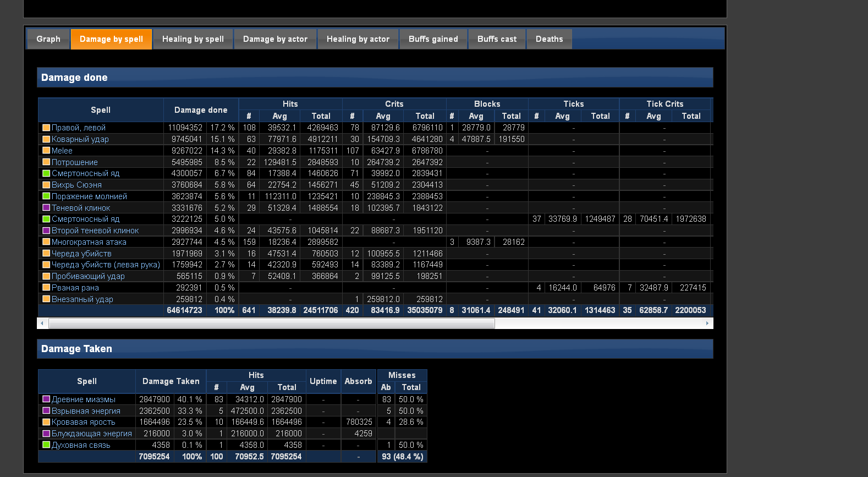Screen dimensions: 868x477
Task: Switch to Healing by spell tab
Action: [193, 39]
